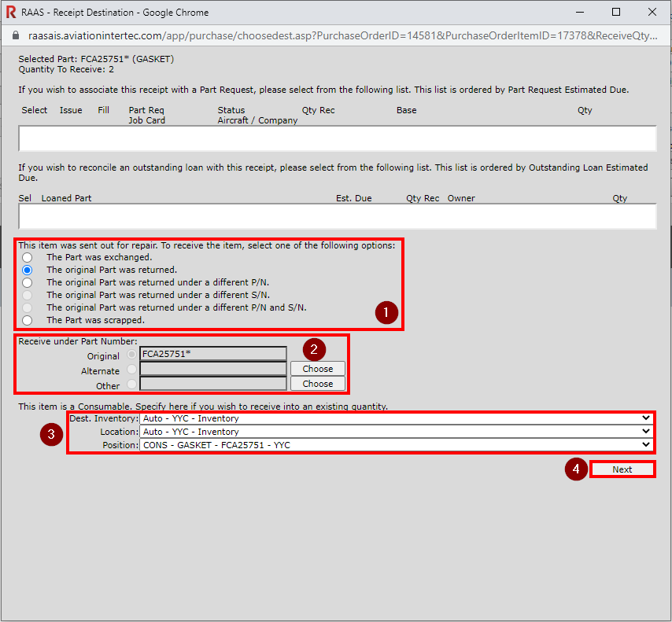Expand the Location dropdown
This screenshot has width=672, height=622.
[397, 432]
